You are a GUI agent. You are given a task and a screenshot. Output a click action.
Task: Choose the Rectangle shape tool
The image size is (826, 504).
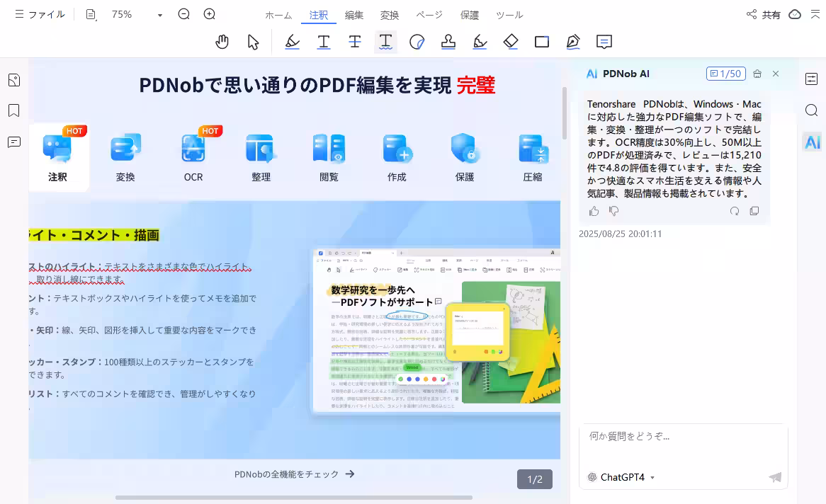[542, 42]
